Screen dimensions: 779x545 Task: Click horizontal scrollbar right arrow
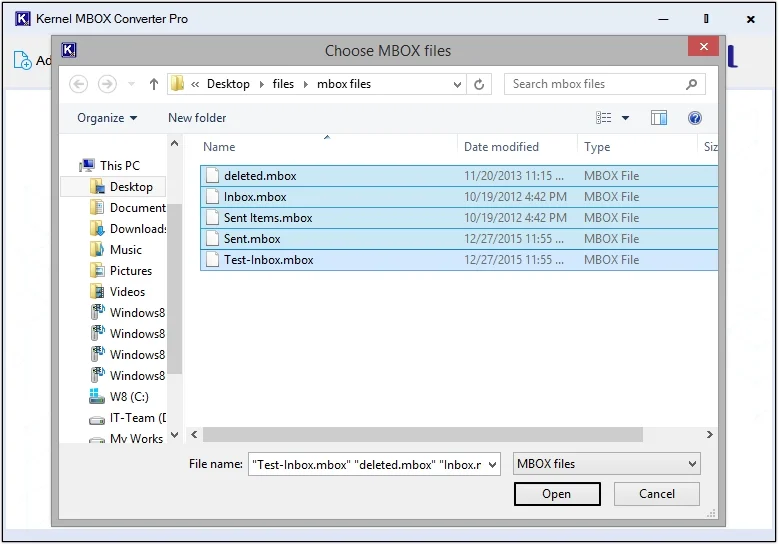[x=709, y=435]
